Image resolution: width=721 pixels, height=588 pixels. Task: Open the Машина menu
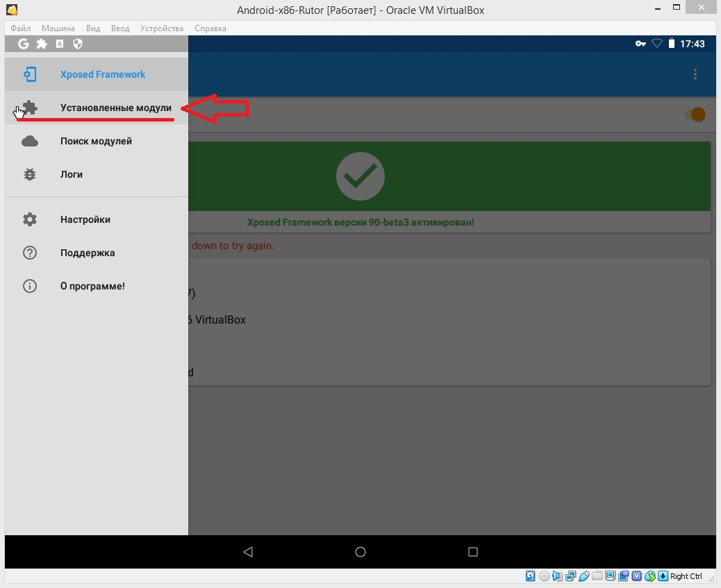(58, 28)
